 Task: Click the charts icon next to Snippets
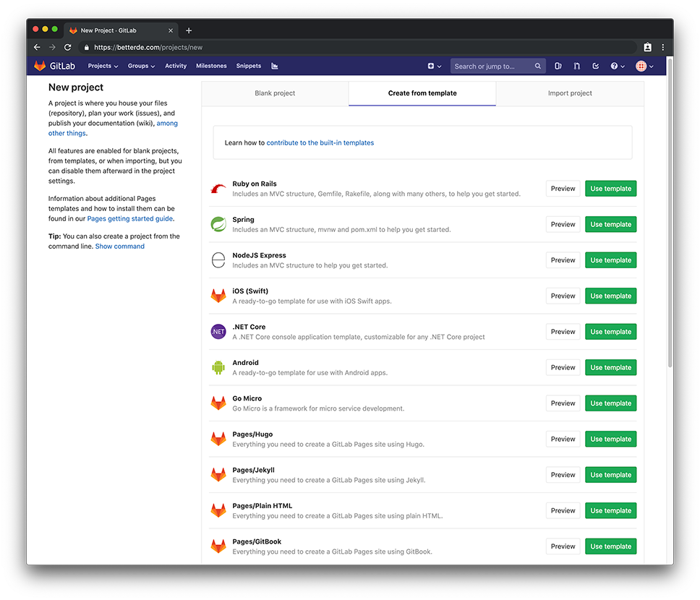(x=274, y=65)
